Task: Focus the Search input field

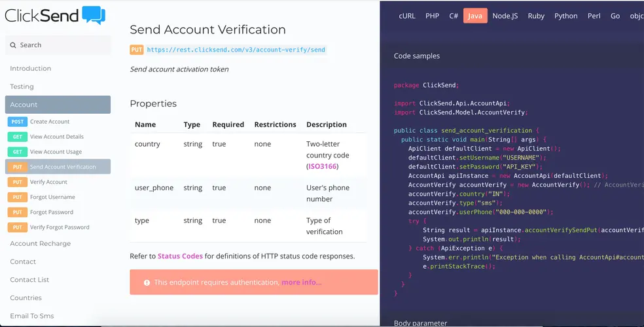Action: [58, 45]
